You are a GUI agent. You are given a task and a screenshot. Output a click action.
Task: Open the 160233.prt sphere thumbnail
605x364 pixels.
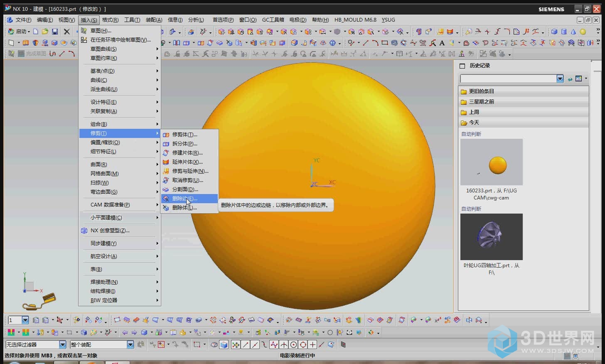[491, 162]
